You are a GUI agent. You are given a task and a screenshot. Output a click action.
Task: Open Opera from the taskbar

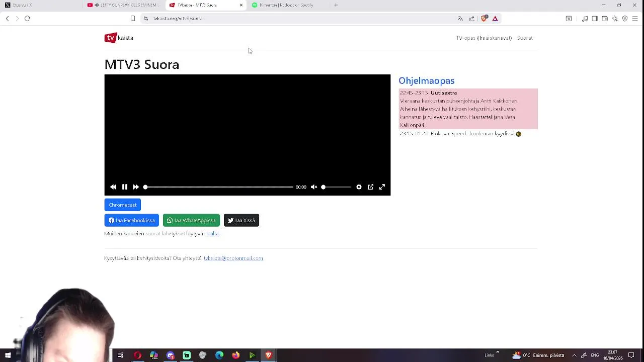[137, 355]
